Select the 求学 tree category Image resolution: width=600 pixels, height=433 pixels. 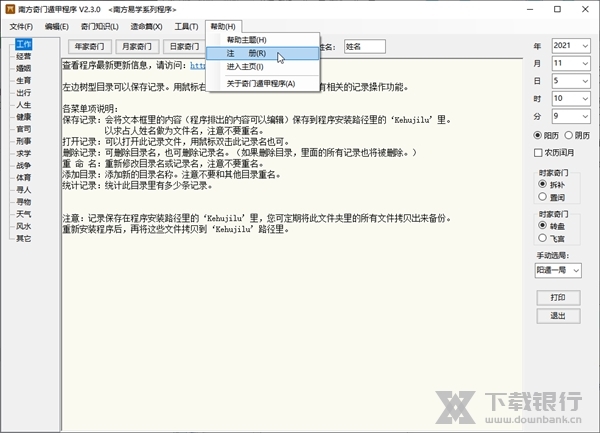pyautogui.click(x=23, y=153)
